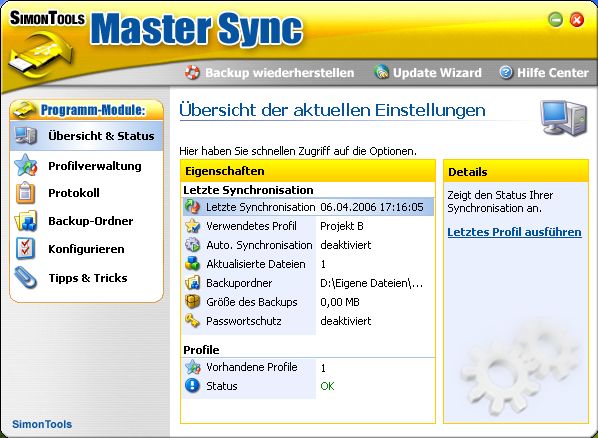The width and height of the screenshot is (598, 438).
Task: Click the star icon of Verwendetes Profil row
Action: (193, 226)
